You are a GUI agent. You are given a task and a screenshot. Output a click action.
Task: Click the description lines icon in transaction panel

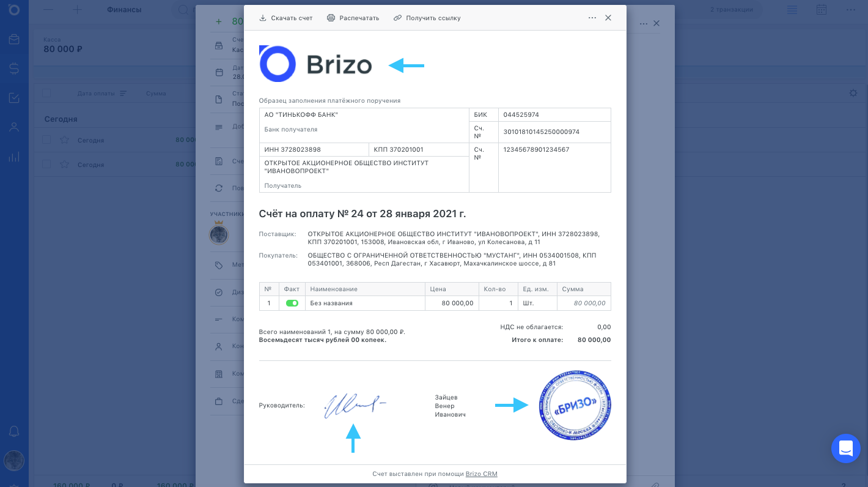(x=219, y=127)
